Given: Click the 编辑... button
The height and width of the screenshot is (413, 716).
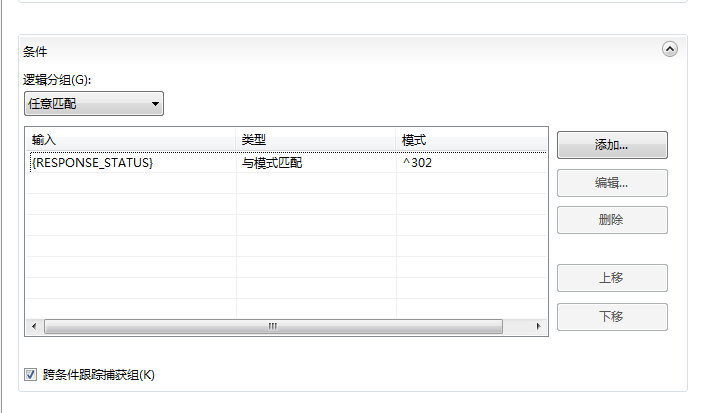Looking at the screenshot, I should coord(612,183).
